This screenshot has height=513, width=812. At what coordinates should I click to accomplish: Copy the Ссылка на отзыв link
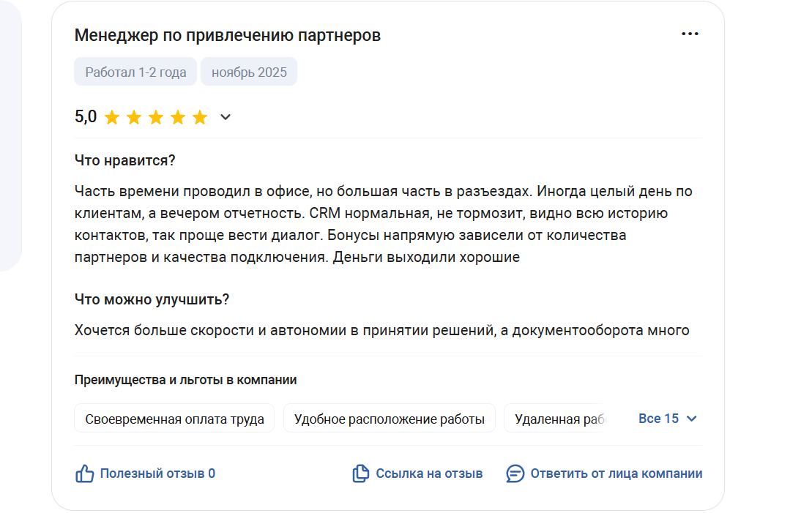(429, 473)
